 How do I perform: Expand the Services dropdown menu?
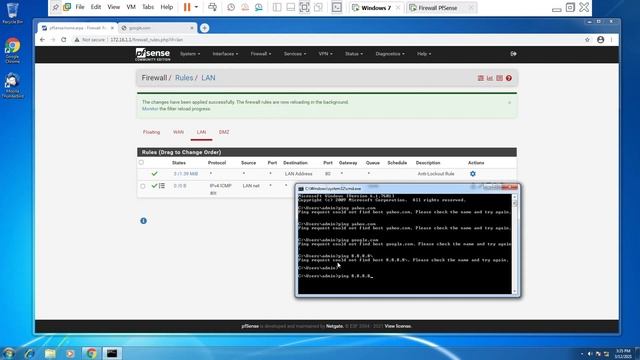pos(295,54)
